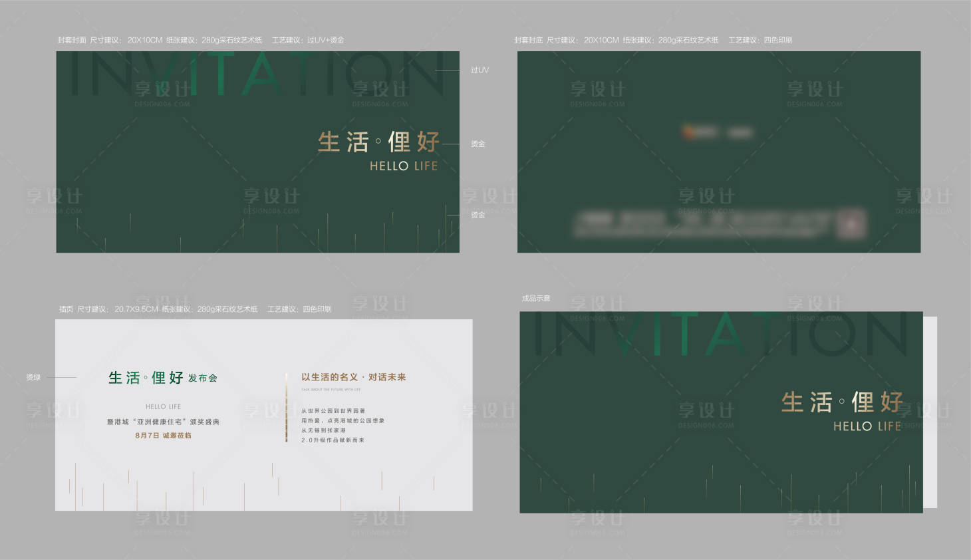
Task: Click the '插页' insert header label
Action: (66, 309)
